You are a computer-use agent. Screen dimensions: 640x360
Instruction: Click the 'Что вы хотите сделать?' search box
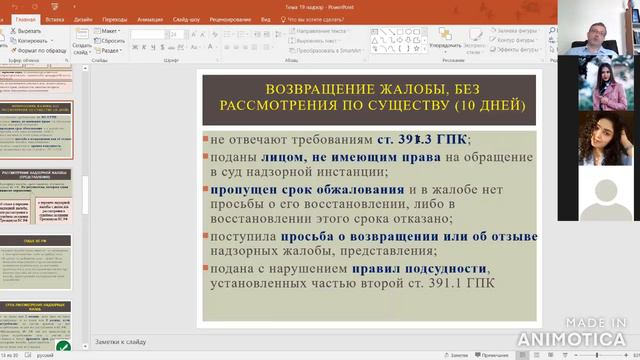tap(312, 20)
